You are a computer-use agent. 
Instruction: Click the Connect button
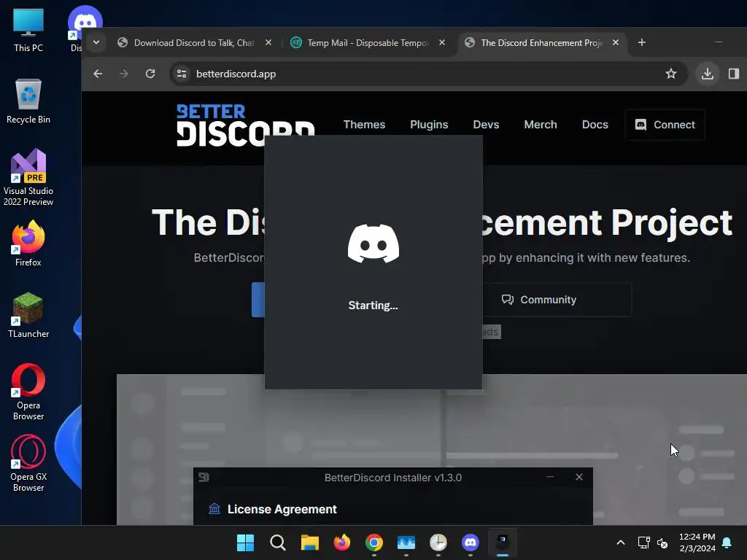(665, 125)
